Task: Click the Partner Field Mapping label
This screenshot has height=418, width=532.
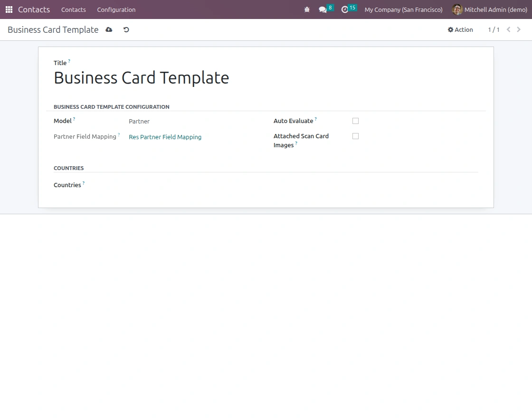Action: (x=85, y=136)
